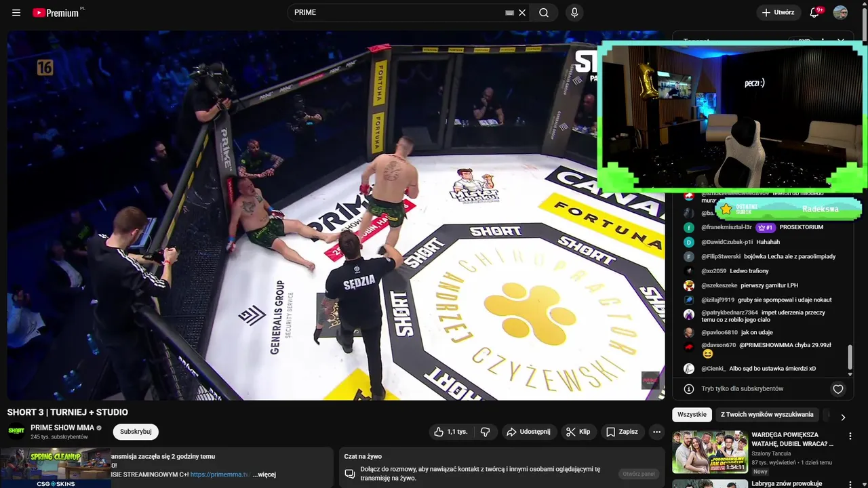The image size is (868, 488).
Task: Open options menu for Labryga znów prowokuje video
Action: [850, 484]
